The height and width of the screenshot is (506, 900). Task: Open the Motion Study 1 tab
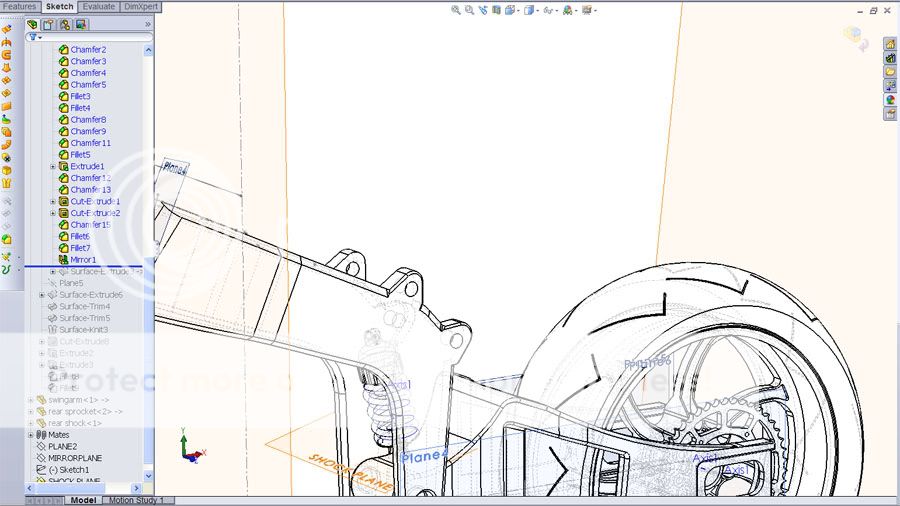[x=137, y=500]
